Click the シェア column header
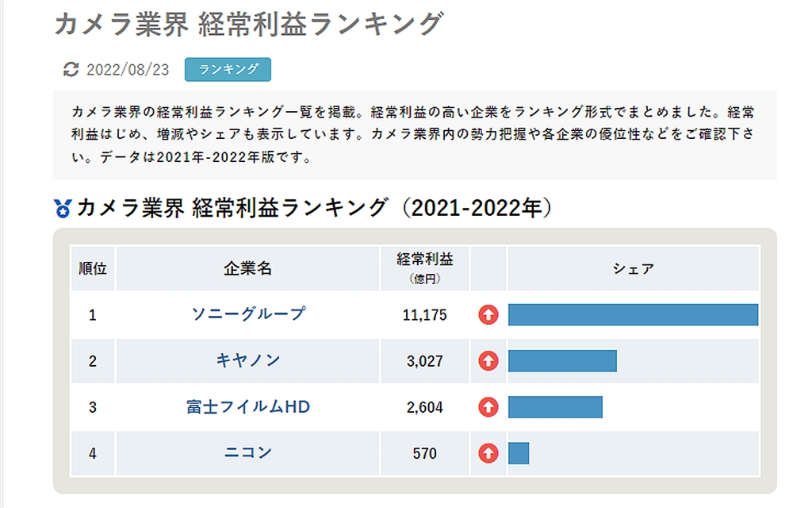 pos(633,268)
